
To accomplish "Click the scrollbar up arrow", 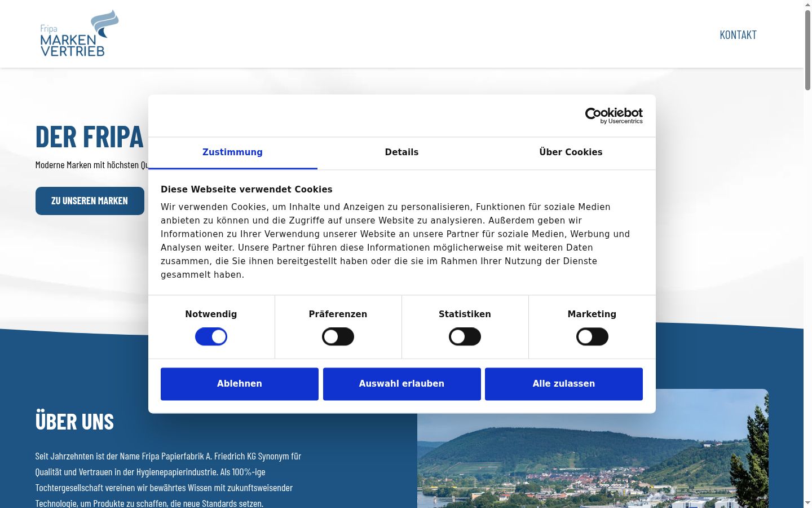I will coord(807,5).
